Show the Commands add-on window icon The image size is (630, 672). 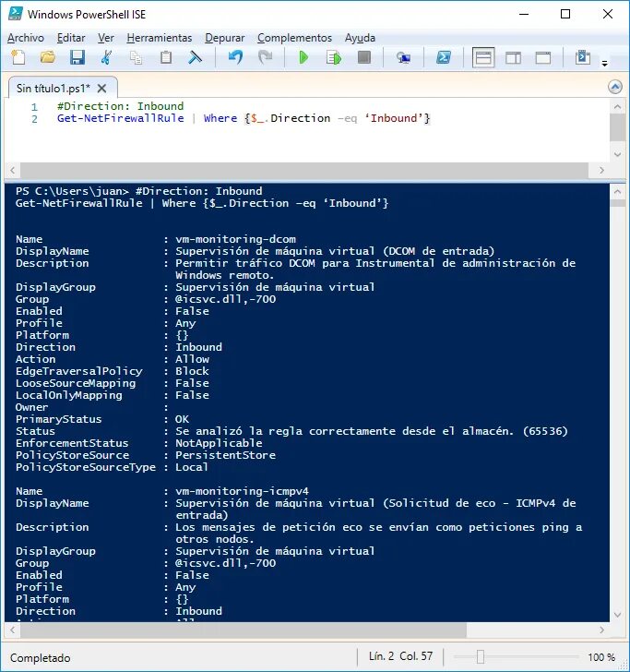(583, 57)
